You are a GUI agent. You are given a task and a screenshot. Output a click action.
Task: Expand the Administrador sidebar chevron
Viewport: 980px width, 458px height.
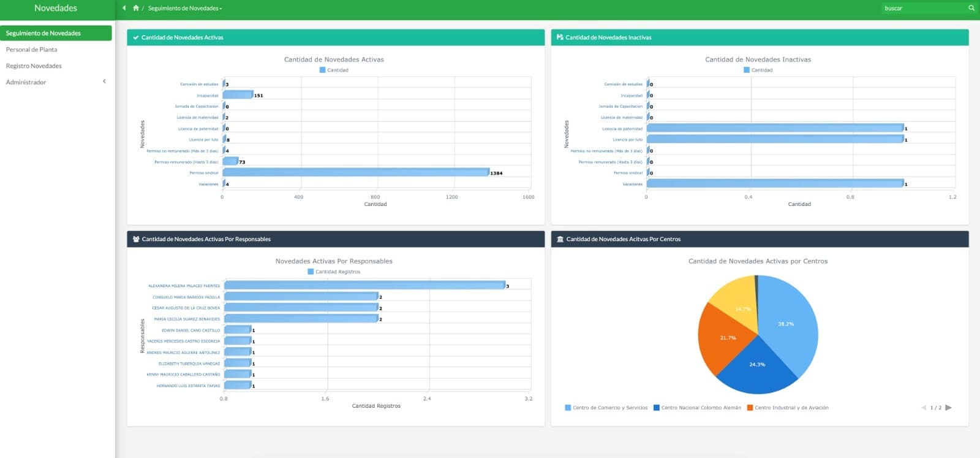click(104, 82)
